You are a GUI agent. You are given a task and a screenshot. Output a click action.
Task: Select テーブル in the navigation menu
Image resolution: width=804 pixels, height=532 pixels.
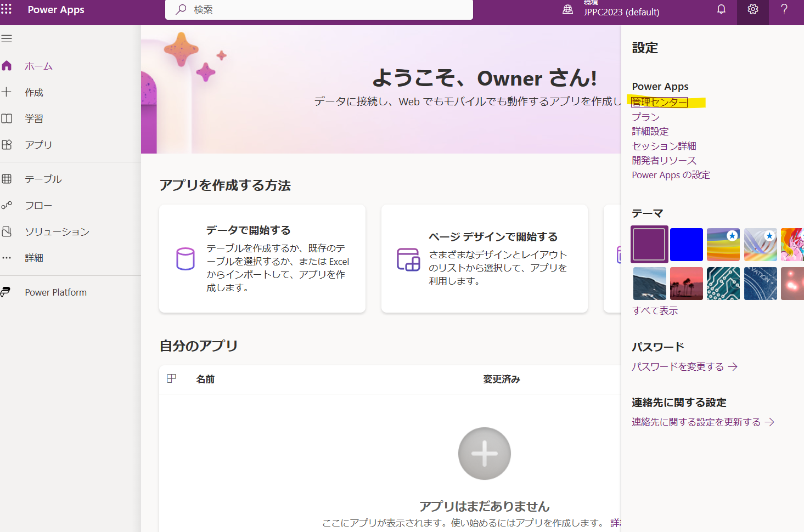click(x=43, y=179)
